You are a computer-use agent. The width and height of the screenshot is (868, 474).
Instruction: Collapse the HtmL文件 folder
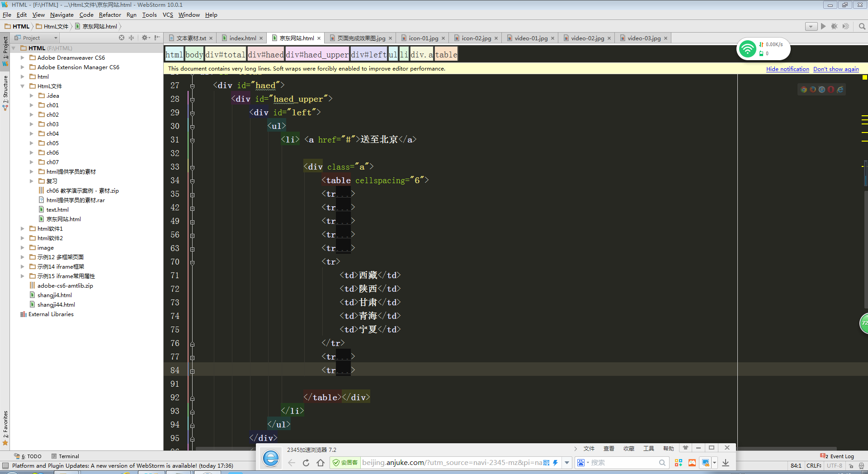(x=22, y=86)
